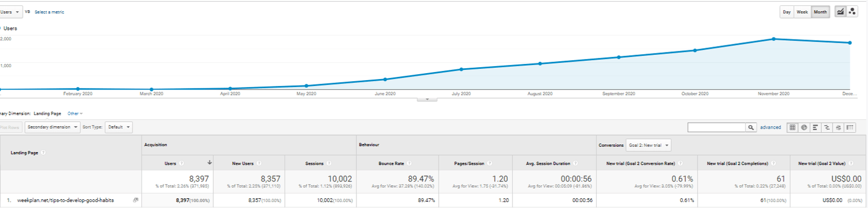The height and width of the screenshot is (208, 868).
Task: Click help icon beside Bounce Rate column
Action: [x=409, y=163]
